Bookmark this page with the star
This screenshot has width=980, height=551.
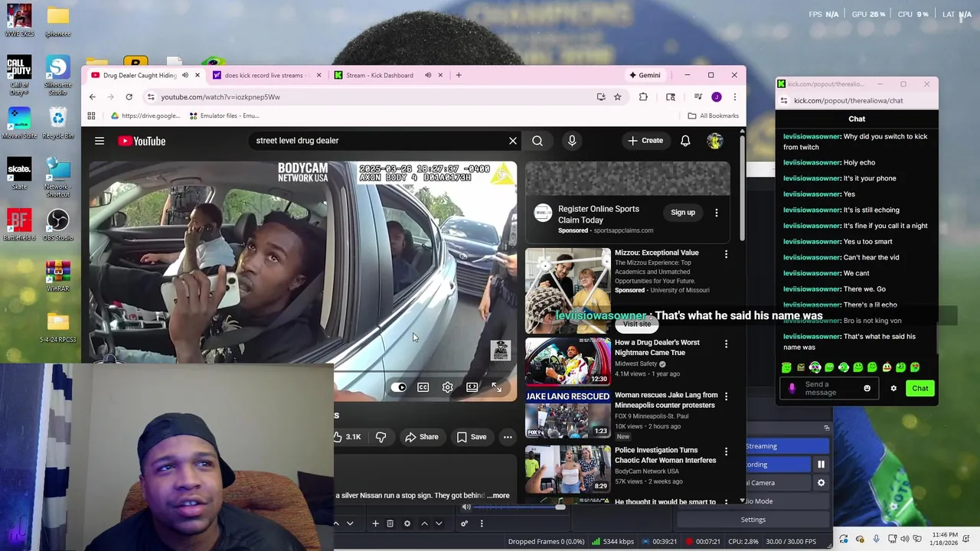(617, 97)
